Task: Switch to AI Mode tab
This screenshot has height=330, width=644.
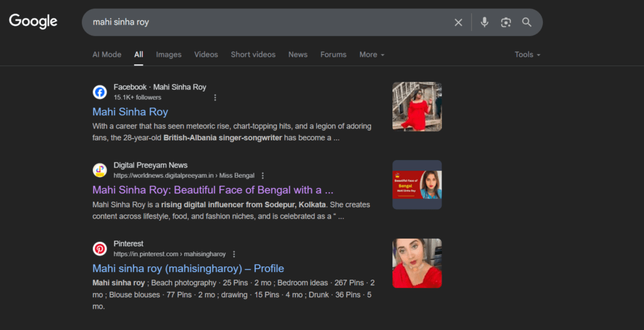Action: 107,55
